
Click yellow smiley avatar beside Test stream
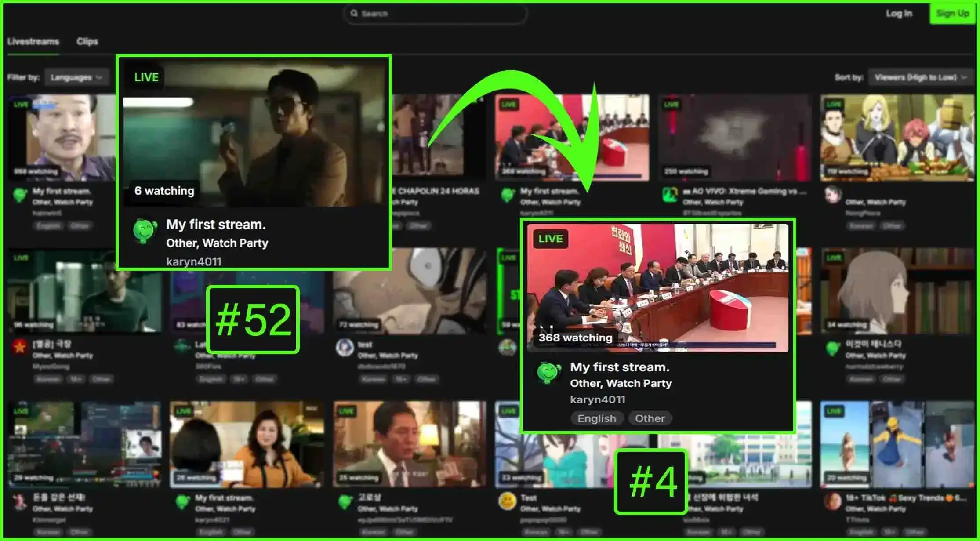pyautogui.click(x=507, y=501)
